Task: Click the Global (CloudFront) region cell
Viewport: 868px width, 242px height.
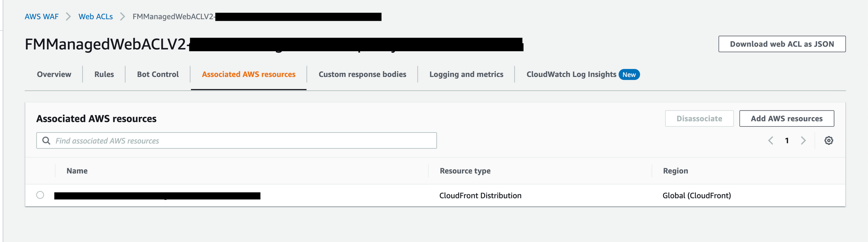Action: tap(697, 196)
